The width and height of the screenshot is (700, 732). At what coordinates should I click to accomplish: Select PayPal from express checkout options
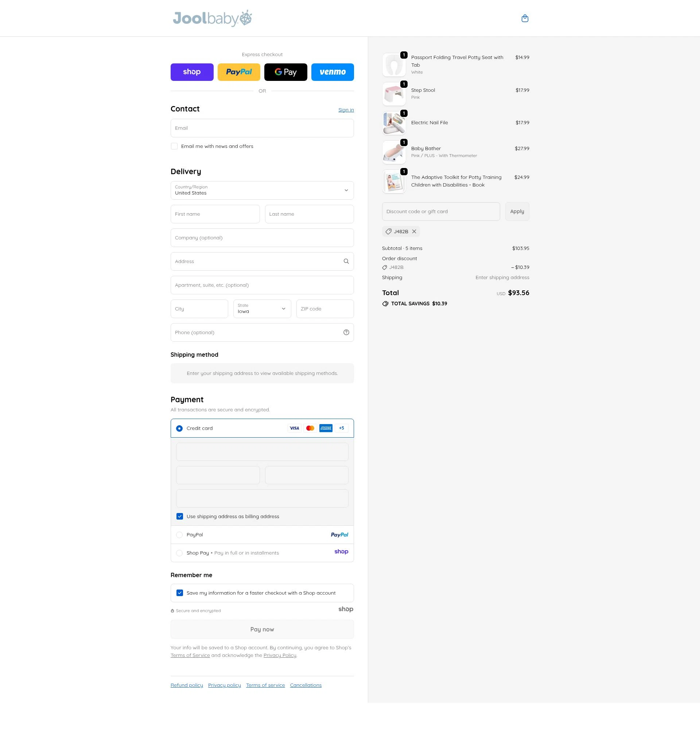click(x=239, y=71)
